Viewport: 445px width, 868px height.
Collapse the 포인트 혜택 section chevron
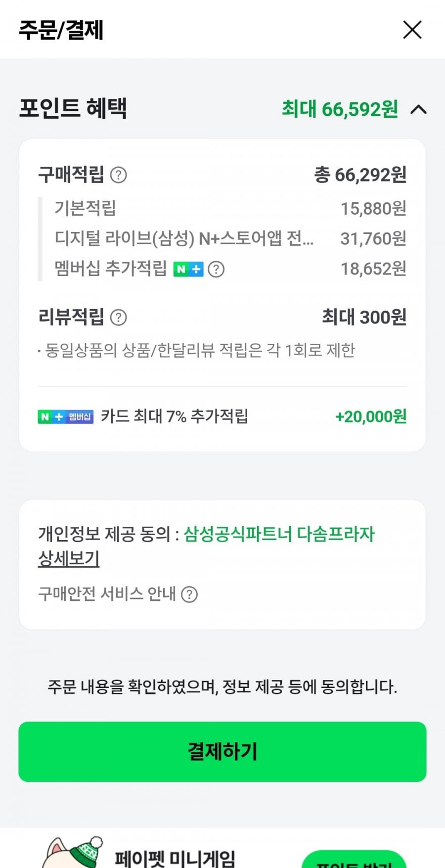[x=418, y=109]
